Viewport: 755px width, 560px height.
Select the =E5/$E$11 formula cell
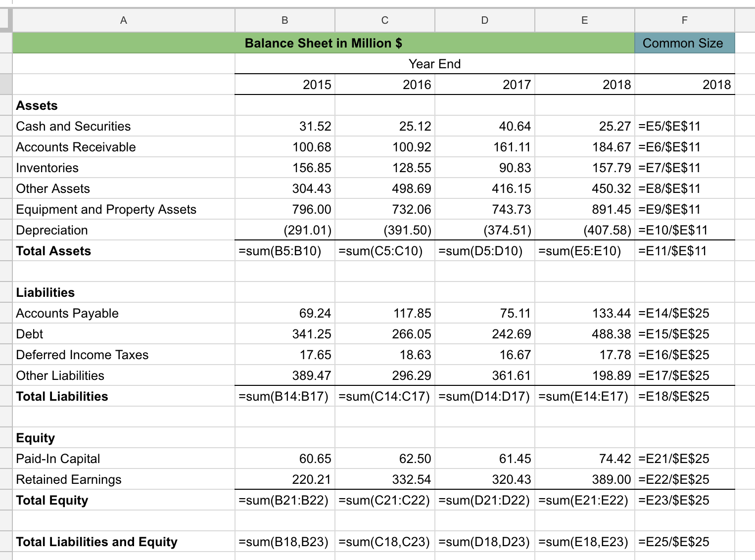point(685,126)
